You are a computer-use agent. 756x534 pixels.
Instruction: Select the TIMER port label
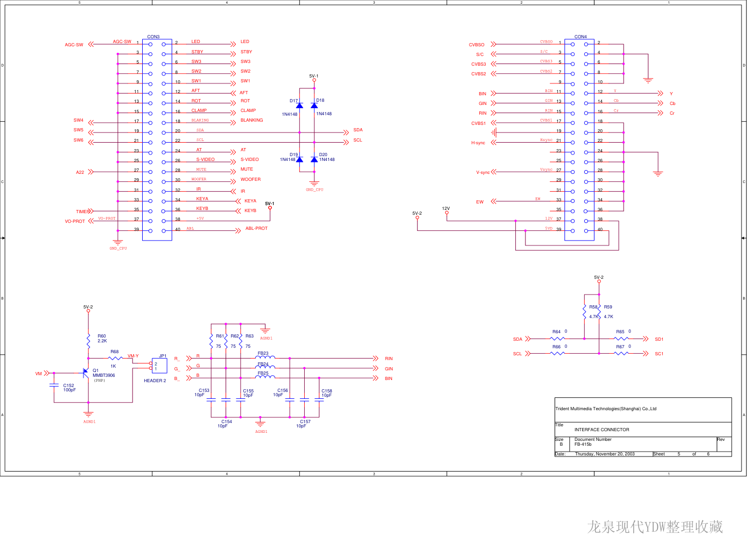click(x=82, y=212)
